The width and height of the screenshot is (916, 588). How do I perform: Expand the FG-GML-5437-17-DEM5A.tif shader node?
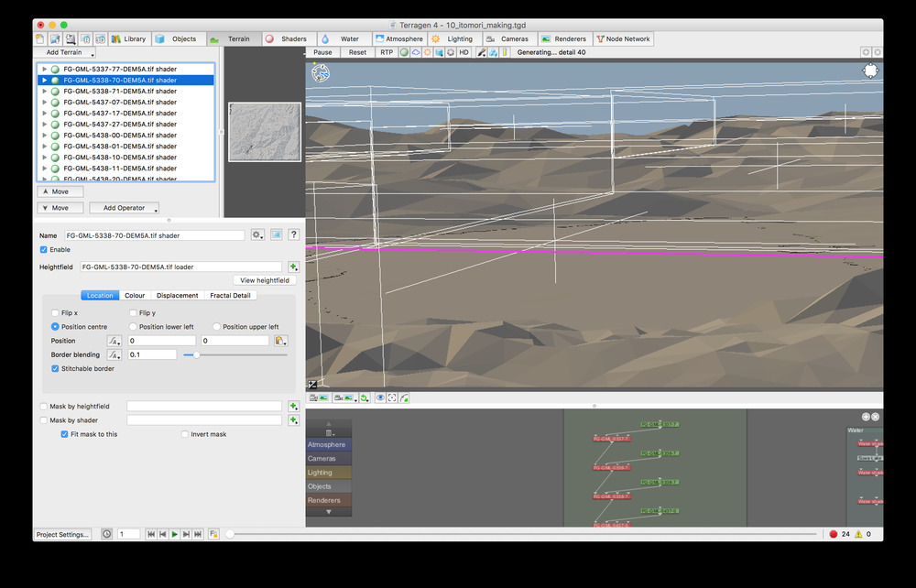pyautogui.click(x=44, y=114)
